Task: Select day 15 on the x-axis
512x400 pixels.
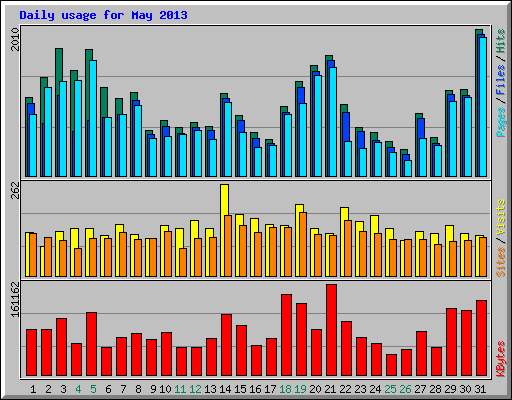Action: click(240, 389)
